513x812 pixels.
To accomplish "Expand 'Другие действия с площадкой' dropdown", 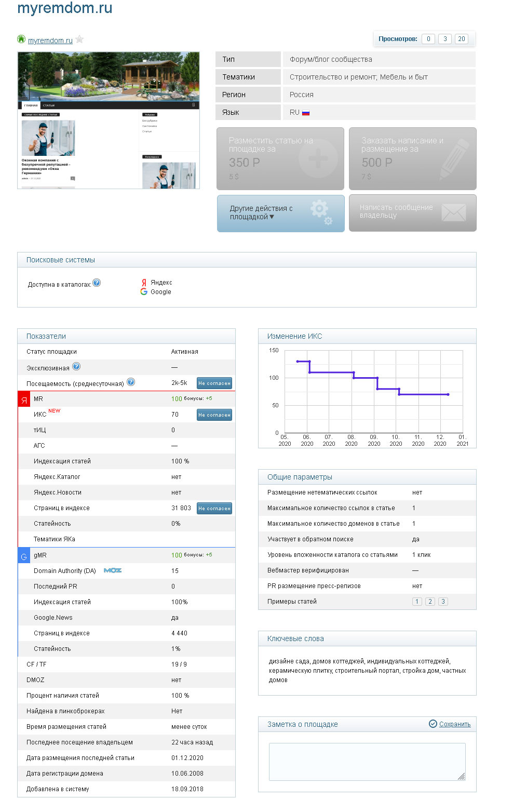I will tap(281, 213).
